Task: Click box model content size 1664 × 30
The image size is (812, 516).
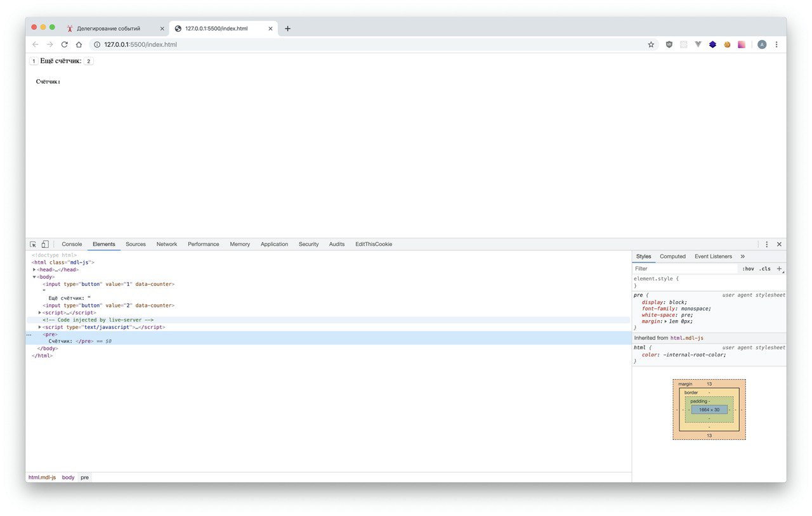Action: pyautogui.click(x=709, y=410)
